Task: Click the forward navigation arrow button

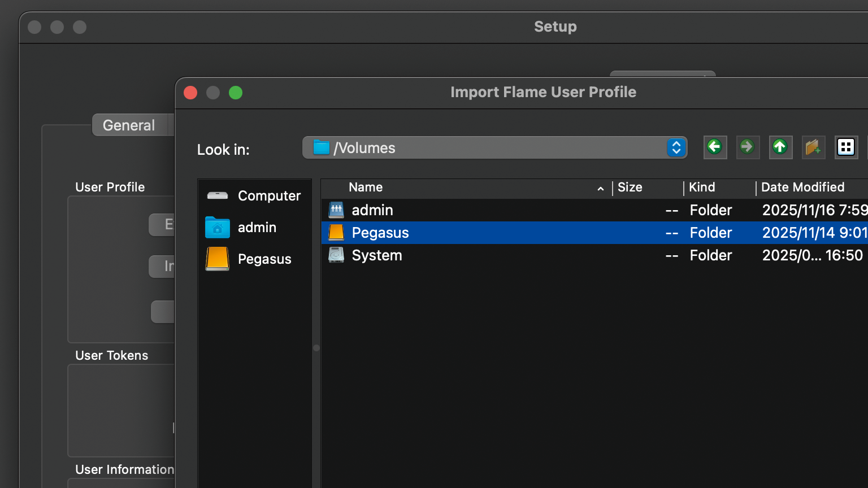Action: (x=748, y=147)
